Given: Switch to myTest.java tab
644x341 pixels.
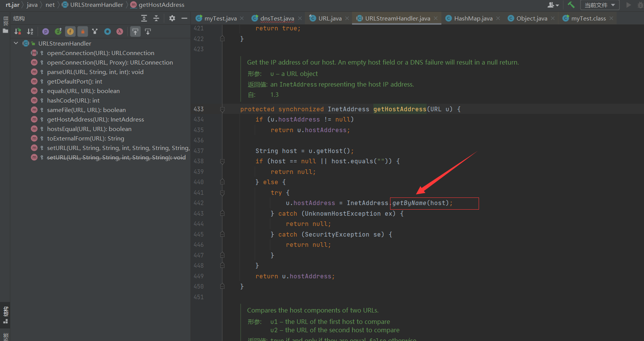Looking at the screenshot, I should (x=220, y=18).
